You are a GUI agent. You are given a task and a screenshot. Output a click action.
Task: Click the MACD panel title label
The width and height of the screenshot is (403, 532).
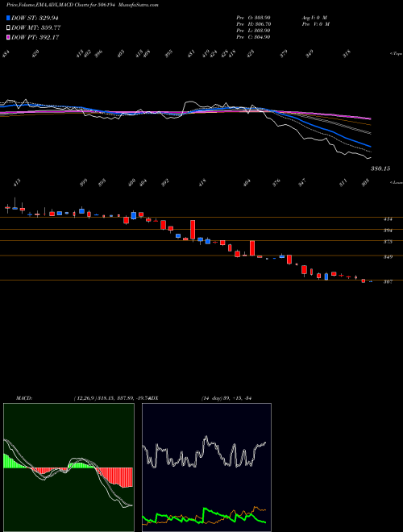24,398
